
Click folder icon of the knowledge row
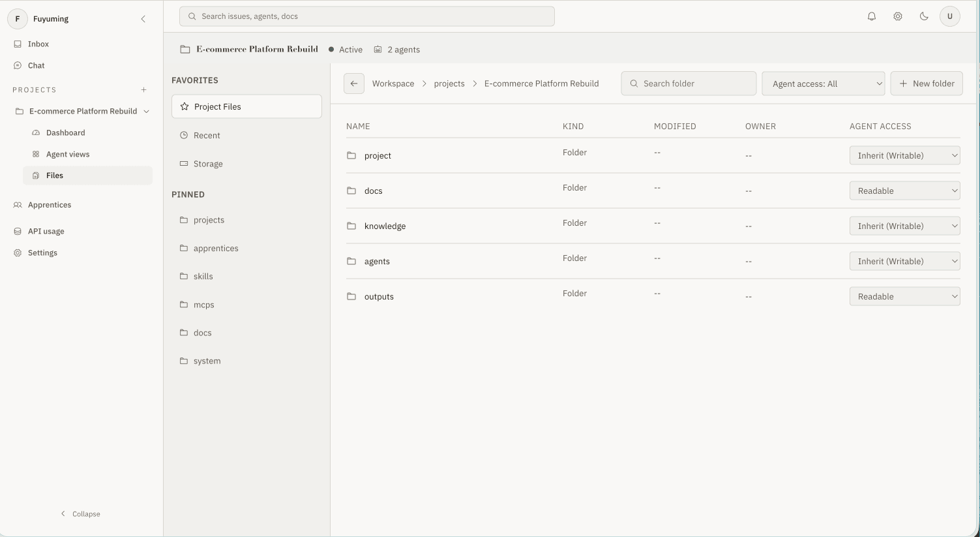click(351, 226)
